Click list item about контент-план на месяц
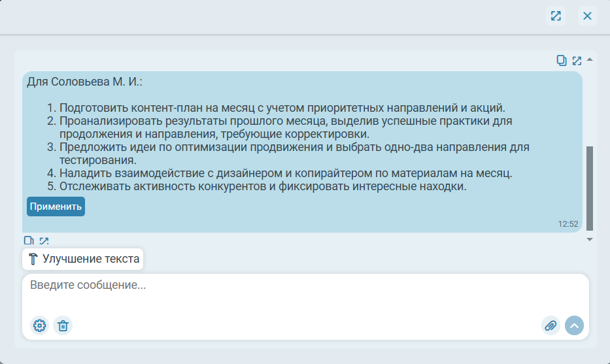Image resolution: width=610 pixels, height=364 pixels. coord(282,108)
